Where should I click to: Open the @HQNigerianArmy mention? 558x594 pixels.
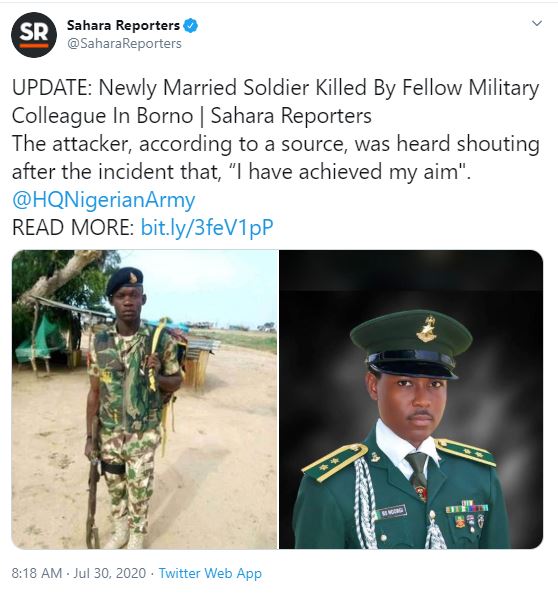click(103, 200)
